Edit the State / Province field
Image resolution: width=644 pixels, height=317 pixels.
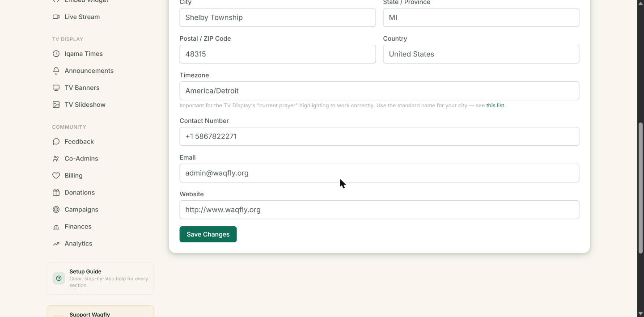(481, 17)
